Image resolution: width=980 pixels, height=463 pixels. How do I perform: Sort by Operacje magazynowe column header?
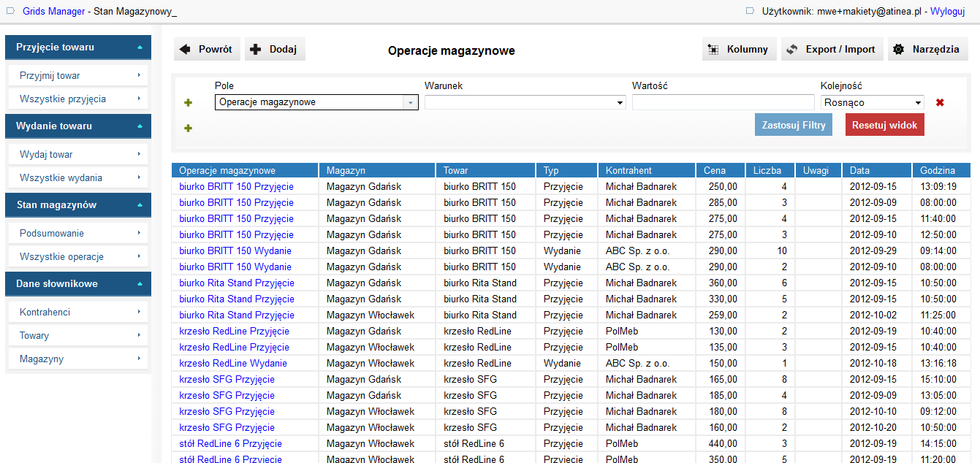coord(245,170)
